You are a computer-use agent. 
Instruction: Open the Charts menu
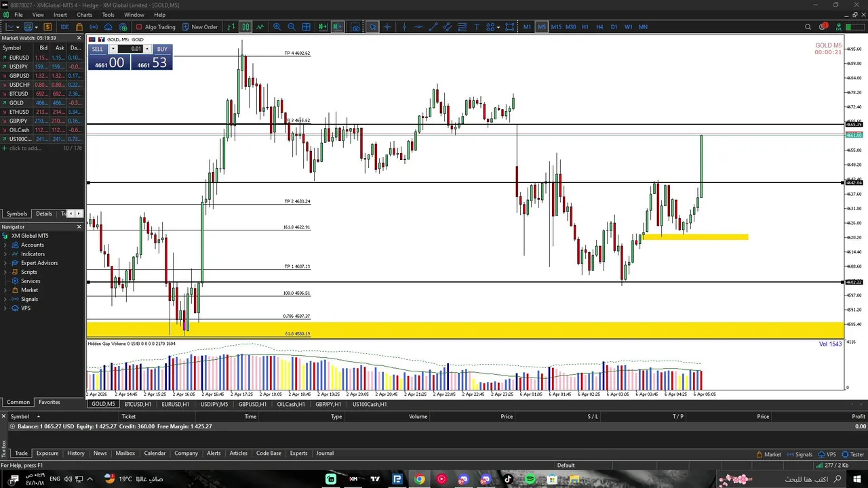tap(85, 15)
